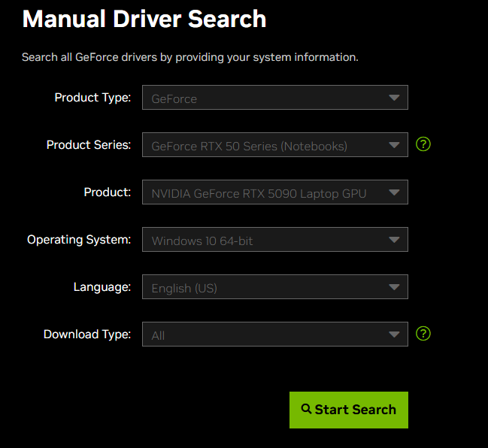Click the Start Search button
488x448 pixels.
(349, 410)
